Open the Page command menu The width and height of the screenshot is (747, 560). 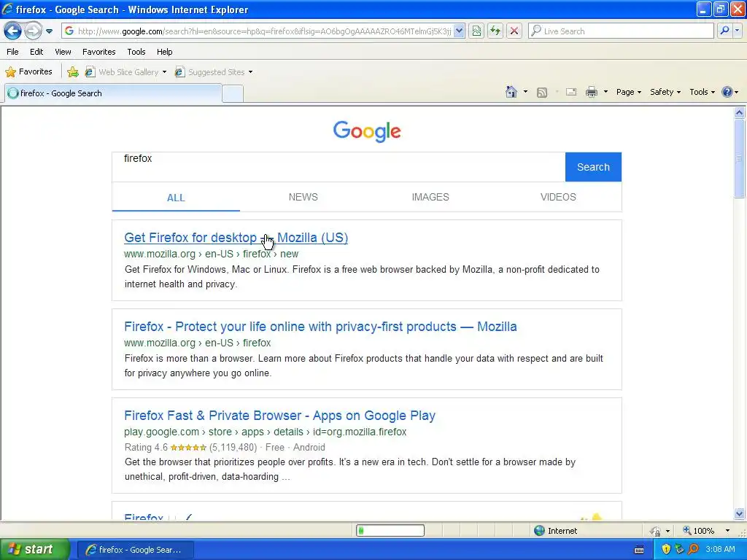pos(628,92)
